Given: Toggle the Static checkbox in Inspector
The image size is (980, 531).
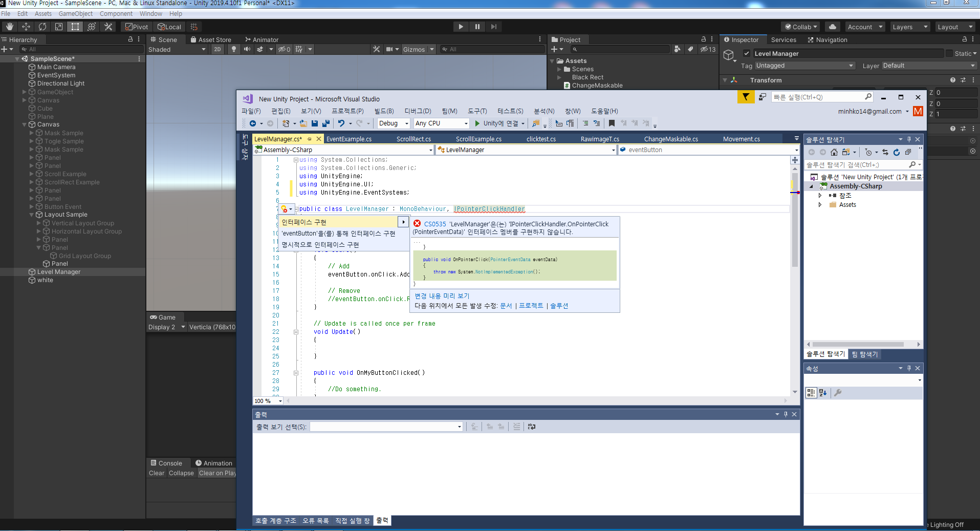Looking at the screenshot, I should [949, 53].
